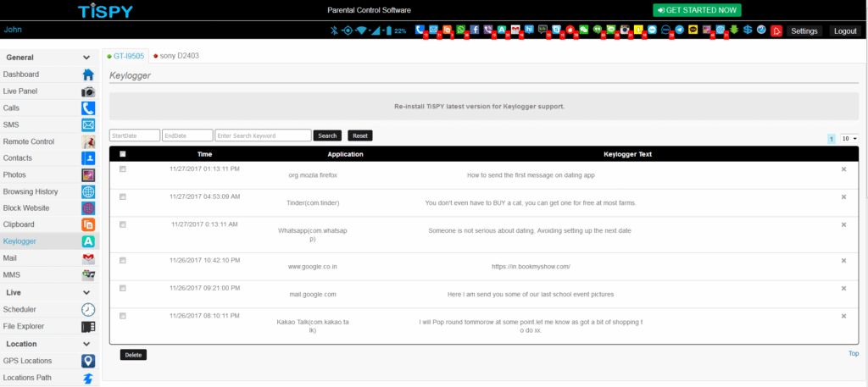Open Scheduler clock icon
Image resolution: width=868 pixels, height=387 pixels.
(x=88, y=310)
